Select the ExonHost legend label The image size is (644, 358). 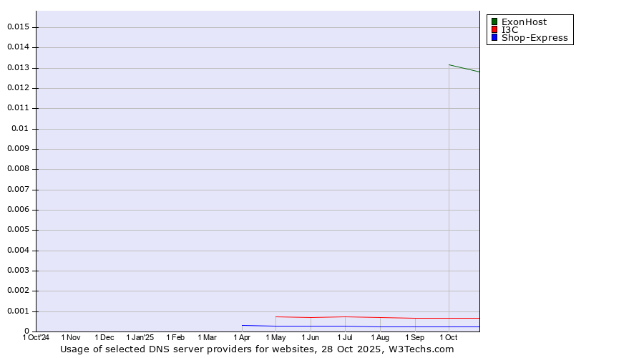click(524, 21)
